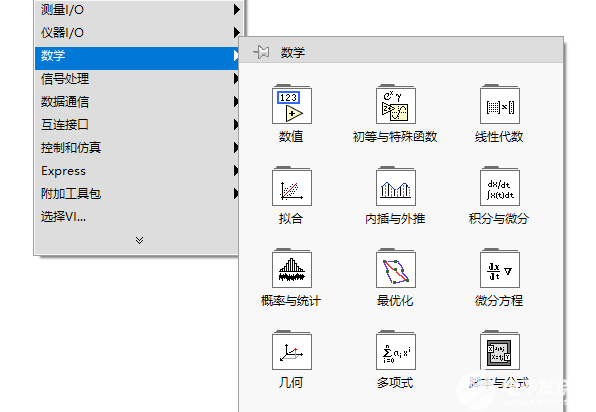596x412 pixels.
Task: Open the 几何 geometry palette icon
Action: (292, 350)
